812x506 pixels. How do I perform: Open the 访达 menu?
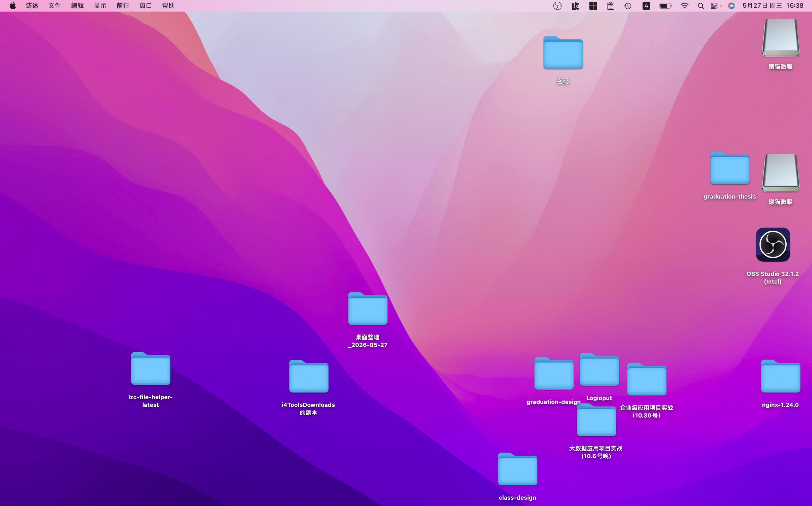click(x=32, y=6)
